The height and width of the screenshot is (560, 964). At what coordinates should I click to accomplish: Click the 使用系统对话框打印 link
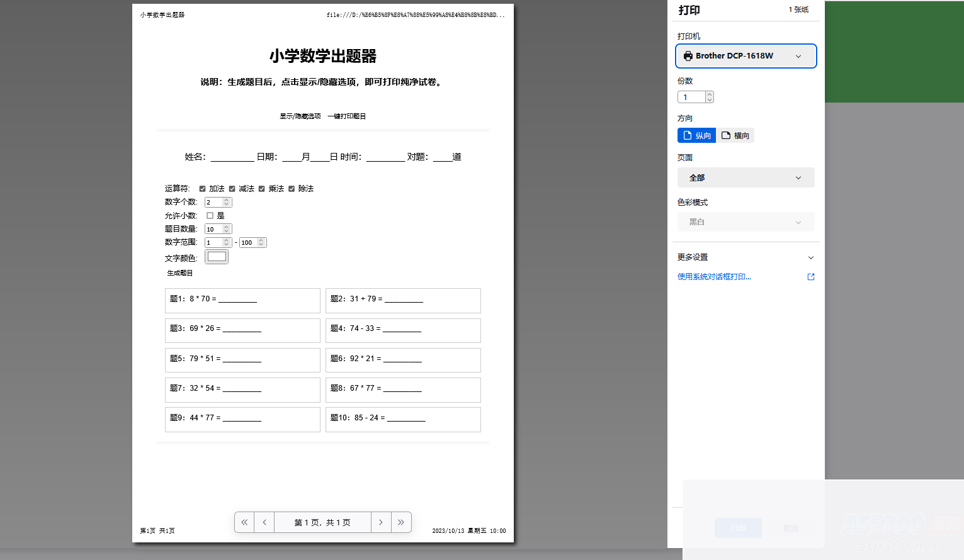coord(713,276)
